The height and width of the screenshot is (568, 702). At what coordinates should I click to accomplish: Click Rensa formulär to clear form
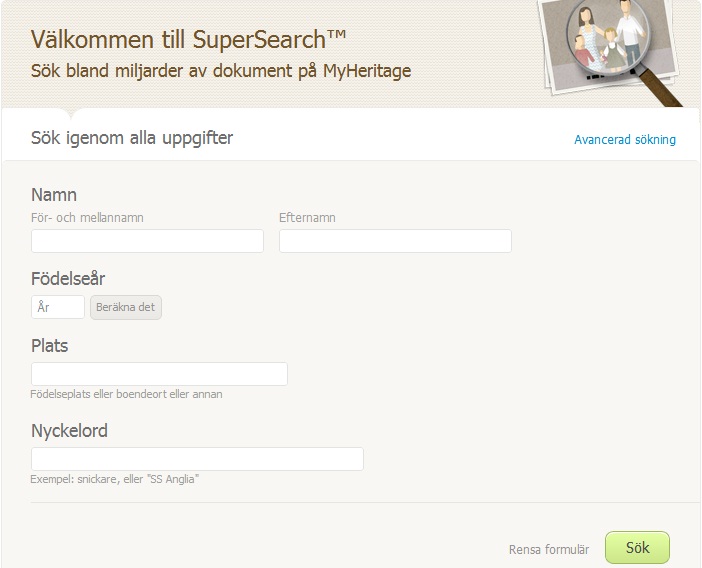[548, 549]
